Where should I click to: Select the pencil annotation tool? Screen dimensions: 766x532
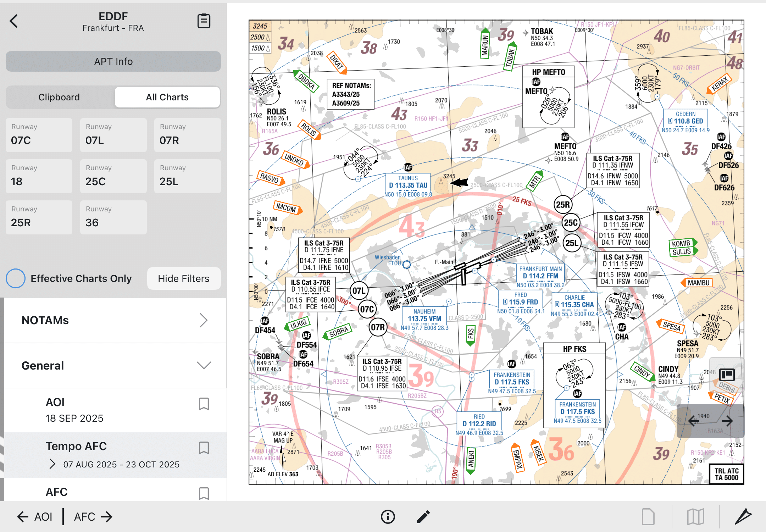coord(423,517)
